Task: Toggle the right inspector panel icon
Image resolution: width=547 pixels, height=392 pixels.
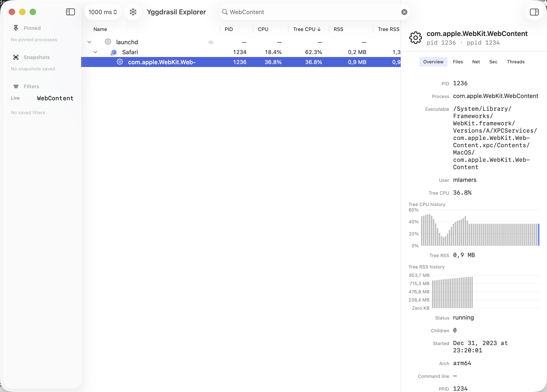Action: click(x=534, y=12)
